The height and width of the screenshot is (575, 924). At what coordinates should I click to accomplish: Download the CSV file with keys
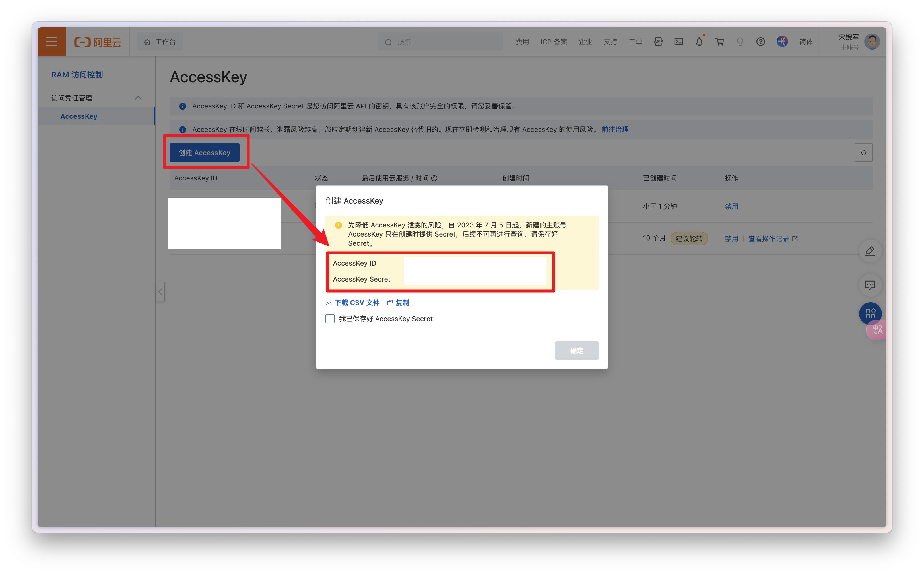(352, 303)
